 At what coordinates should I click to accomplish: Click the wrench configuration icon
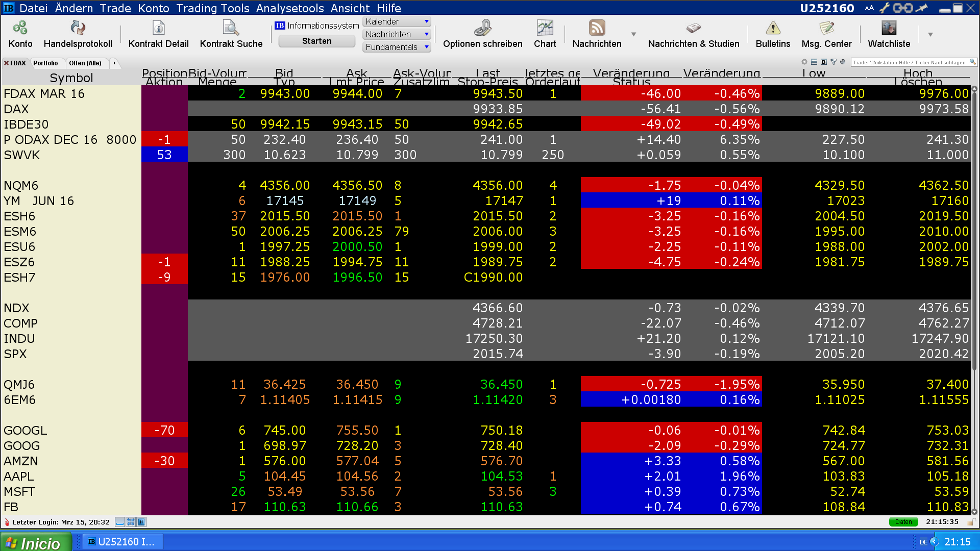(x=885, y=8)
